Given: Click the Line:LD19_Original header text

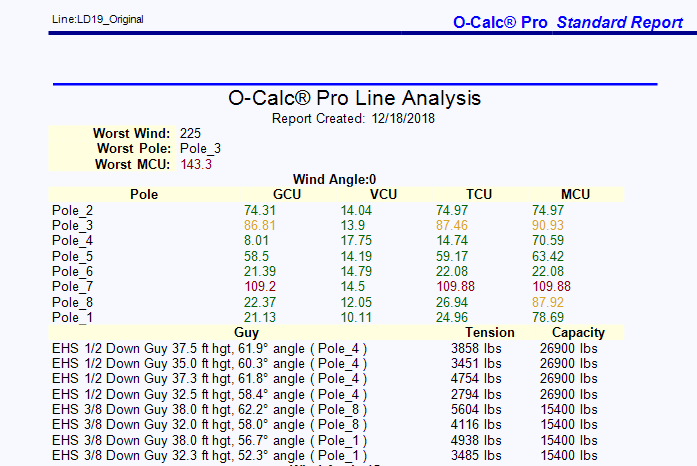Looking at the screenshot, I should click(x=98, y=20).
